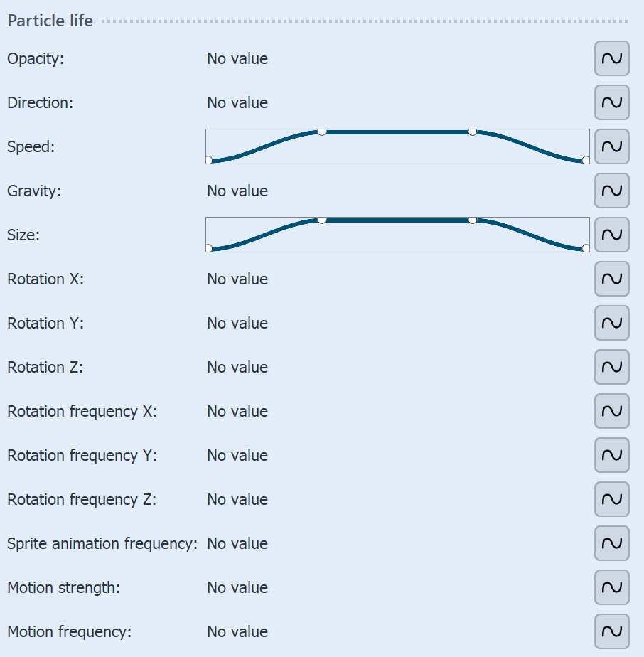Screen dimensions: 644x657
Task: Click the Gravity No value text
Action: coord(237,191)
